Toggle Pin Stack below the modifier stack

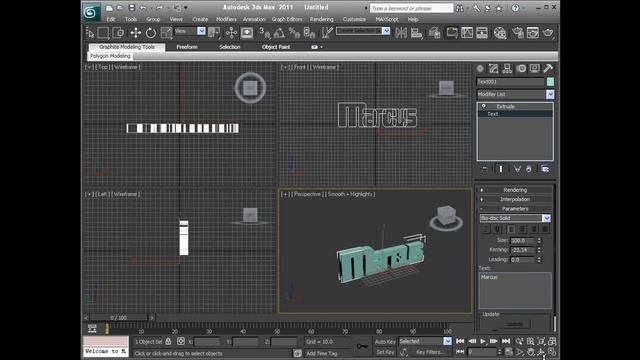pyautogui.click(x=484, y=169)
